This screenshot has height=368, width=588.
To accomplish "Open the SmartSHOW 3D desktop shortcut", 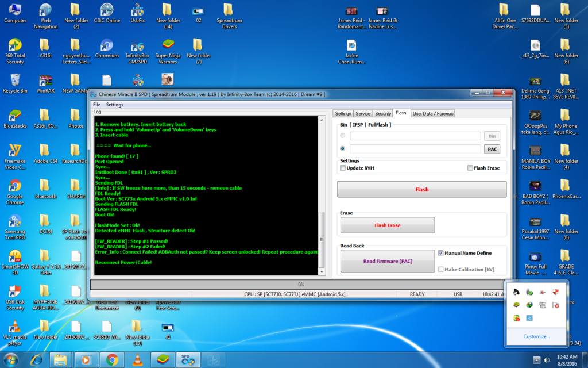I will click(15, 262).
